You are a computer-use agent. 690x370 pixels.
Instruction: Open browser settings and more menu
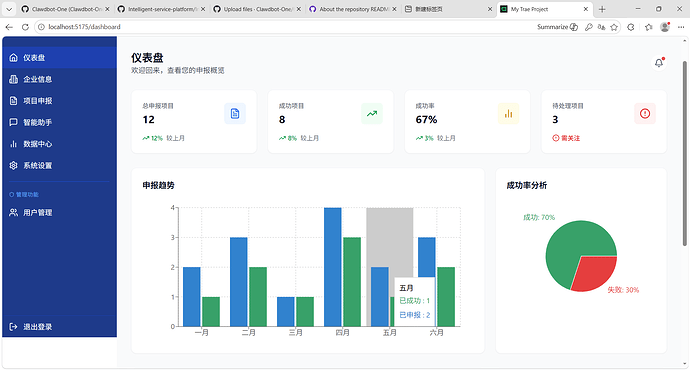point(681,27)
